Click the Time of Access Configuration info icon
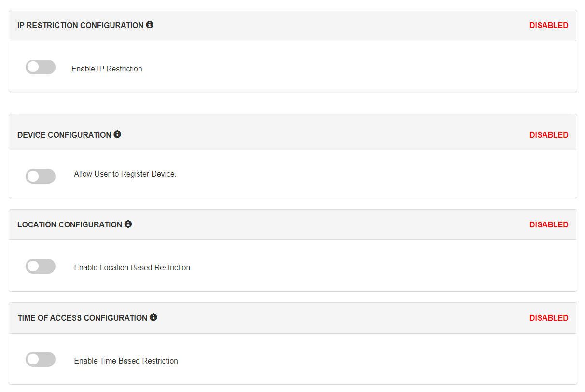Screen dimensions: 585x392 (x=153, y=317)
